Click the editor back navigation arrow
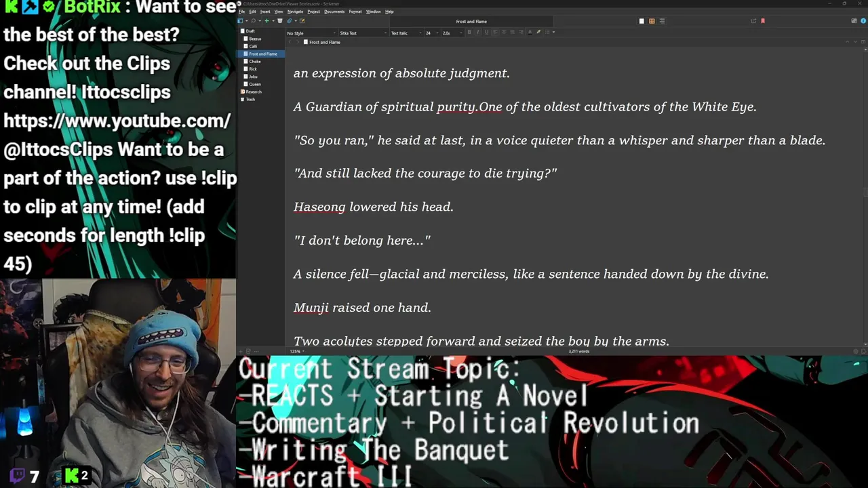 coord(290,42)
